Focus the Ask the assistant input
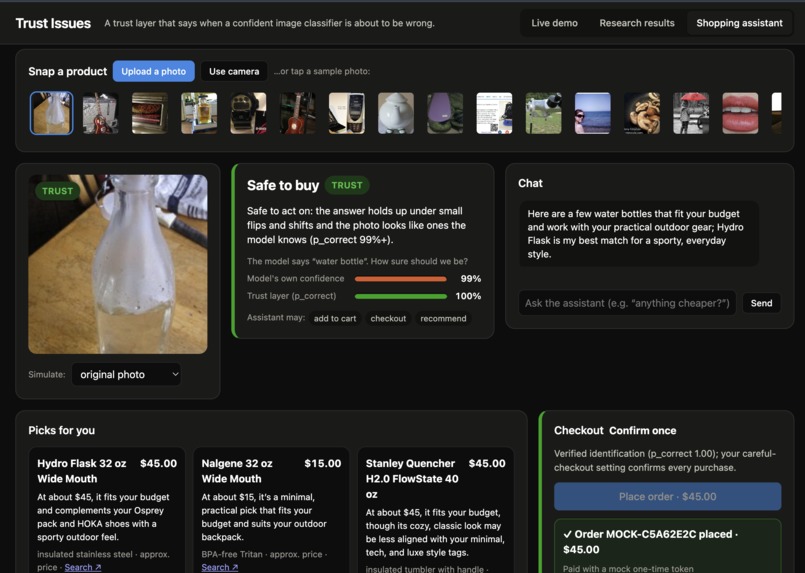Screen dimensions: 805x573 pyautogui.click(x=627, y=303)
